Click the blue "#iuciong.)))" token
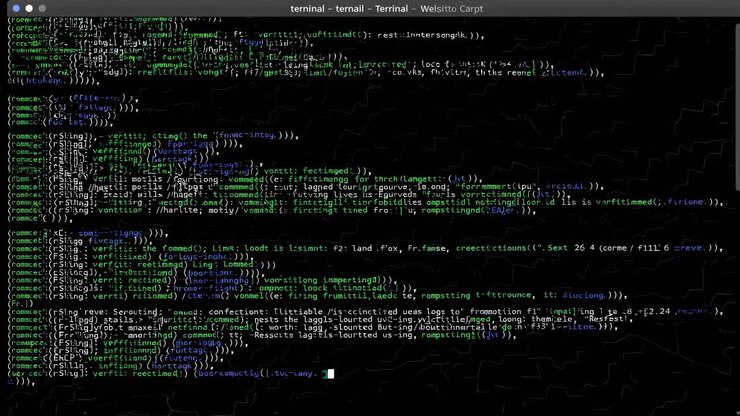Viewport: 740px width, 416px height. [x=592, y=296]
